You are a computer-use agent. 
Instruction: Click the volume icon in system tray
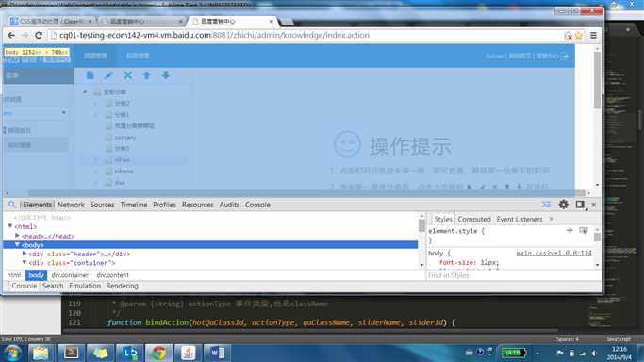click(594, 353)
